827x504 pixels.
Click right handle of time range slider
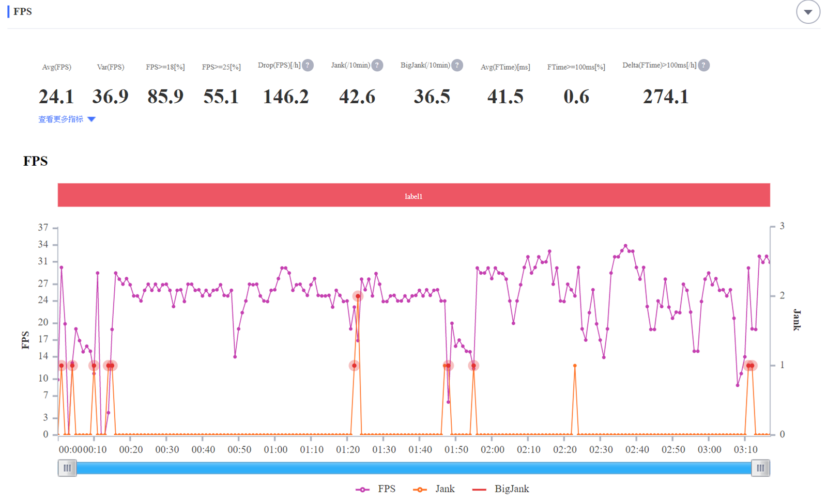coord(760,468)
